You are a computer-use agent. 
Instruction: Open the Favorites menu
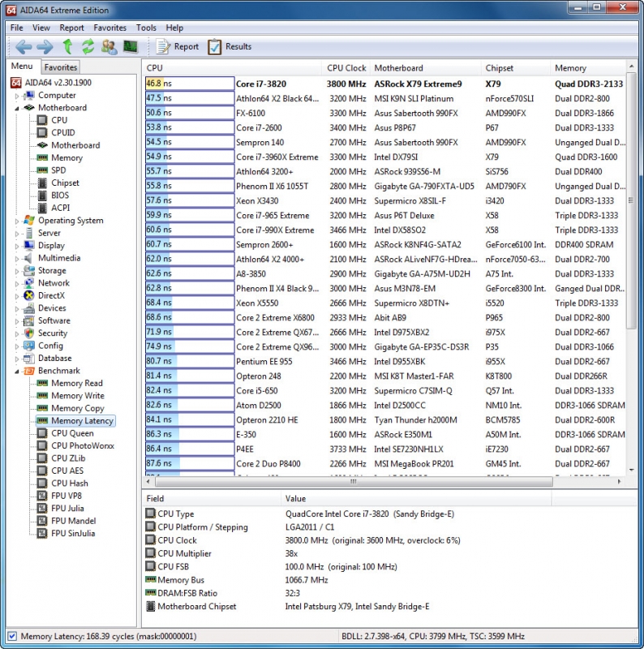coord(109,28)
